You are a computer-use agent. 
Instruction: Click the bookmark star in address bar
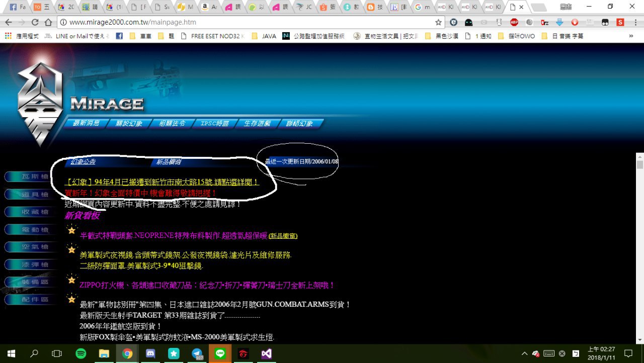(x=438, y=22)
